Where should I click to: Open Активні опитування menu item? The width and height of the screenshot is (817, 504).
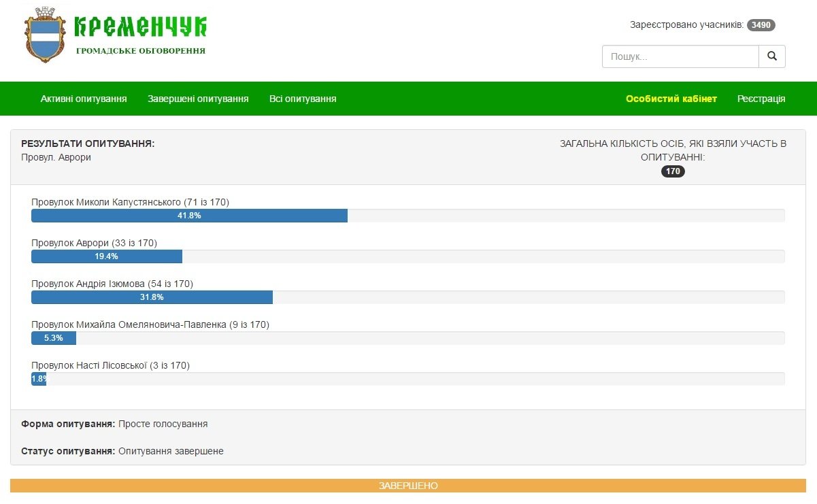coord(84,99)
